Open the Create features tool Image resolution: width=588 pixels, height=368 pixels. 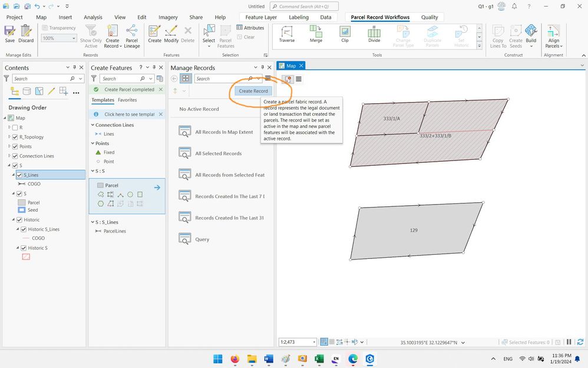154,34
